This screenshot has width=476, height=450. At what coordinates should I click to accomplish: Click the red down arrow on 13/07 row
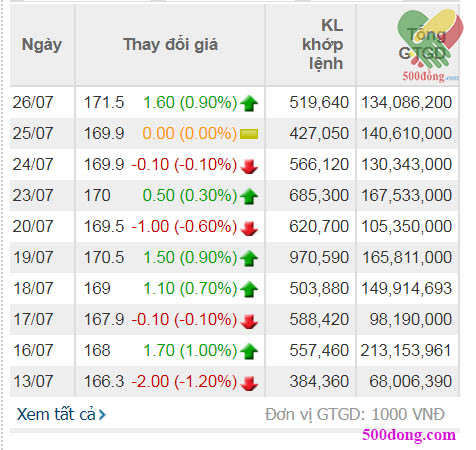249,383
